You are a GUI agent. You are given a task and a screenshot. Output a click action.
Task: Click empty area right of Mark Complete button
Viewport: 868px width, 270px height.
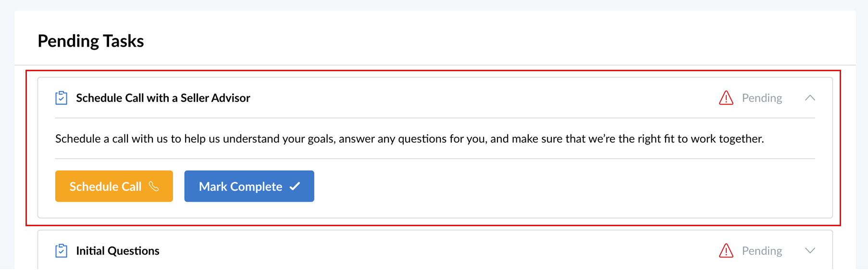coord(565,186)
